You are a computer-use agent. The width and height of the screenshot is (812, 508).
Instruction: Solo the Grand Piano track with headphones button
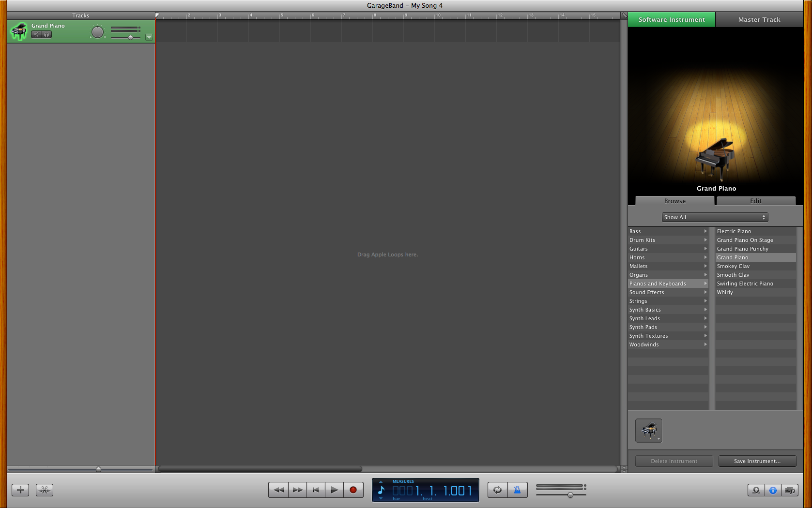pyautogui.click(x=47, y=34)
